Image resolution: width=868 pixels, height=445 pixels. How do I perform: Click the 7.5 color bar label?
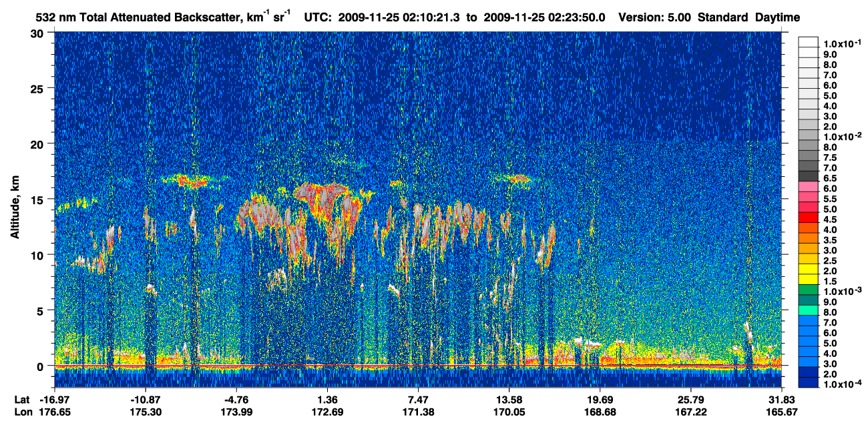(x=830, y=157)
